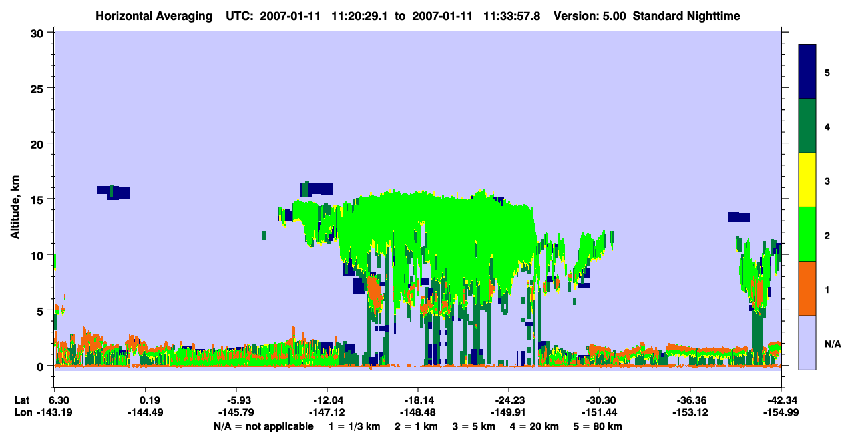Click the colorbar label '1'
This screenshot has height=445, width=868.
pos(827,290)
